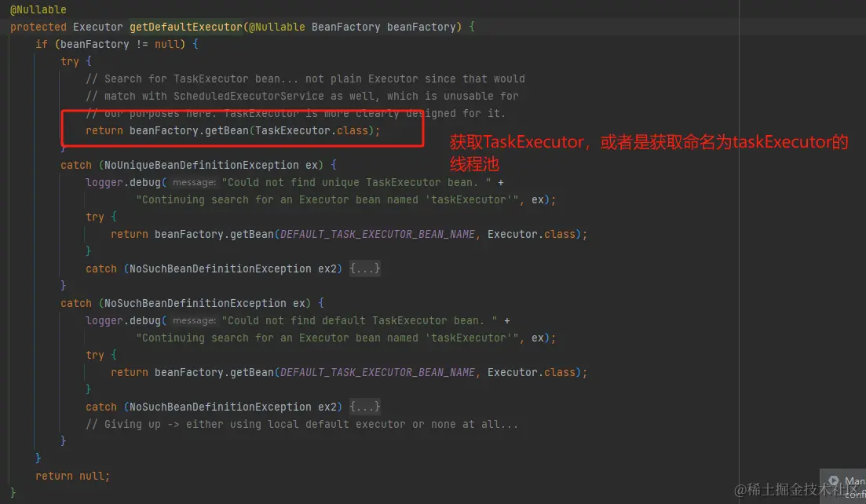Viewport: 866px width, 504px height.
Task: Click the string "Could not find unique TaskExecutor bean. "
Action: click(x=356, y=183)
